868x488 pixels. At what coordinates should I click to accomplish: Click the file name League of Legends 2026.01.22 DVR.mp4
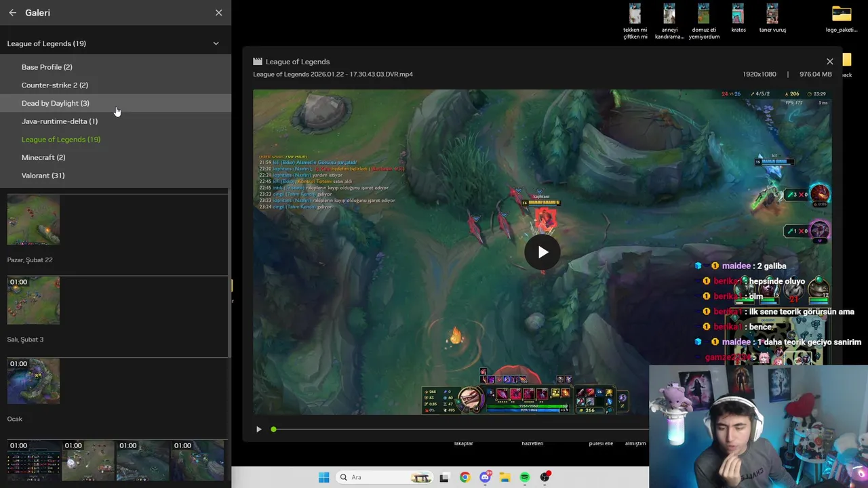coord(333,74)
